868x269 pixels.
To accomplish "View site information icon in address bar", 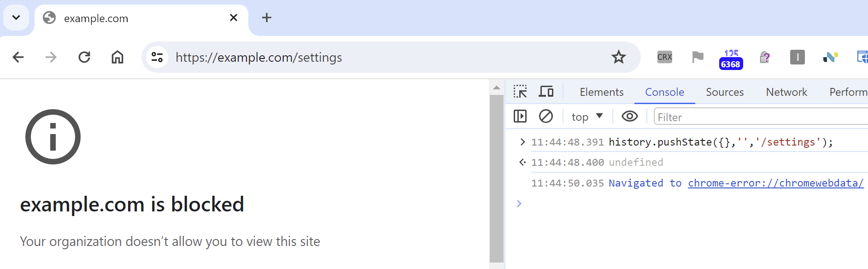I will pyautogui.click(x=157, y=57).
